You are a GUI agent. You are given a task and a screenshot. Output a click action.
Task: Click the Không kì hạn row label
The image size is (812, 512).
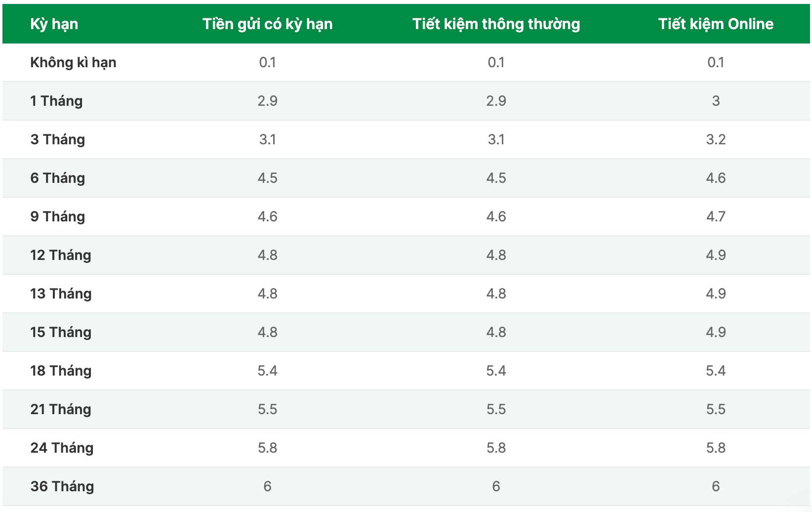(x=73, y=62)
